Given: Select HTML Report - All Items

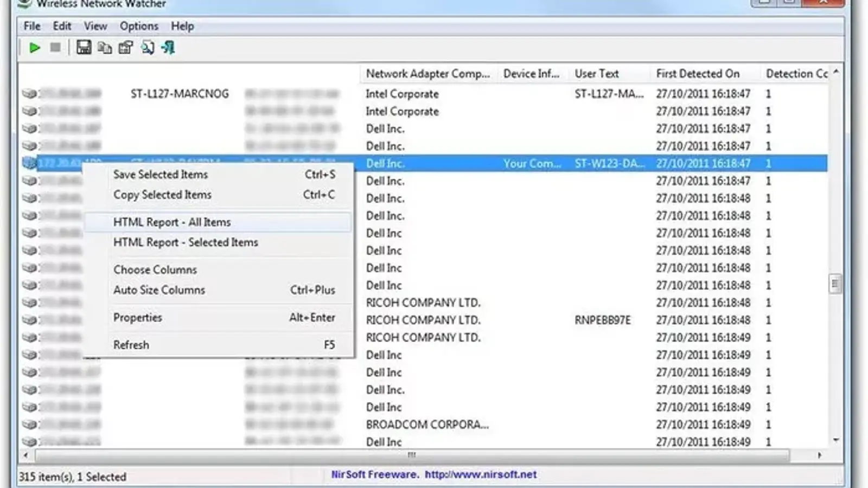Looking at the screenshot, I should pos(218,222).
